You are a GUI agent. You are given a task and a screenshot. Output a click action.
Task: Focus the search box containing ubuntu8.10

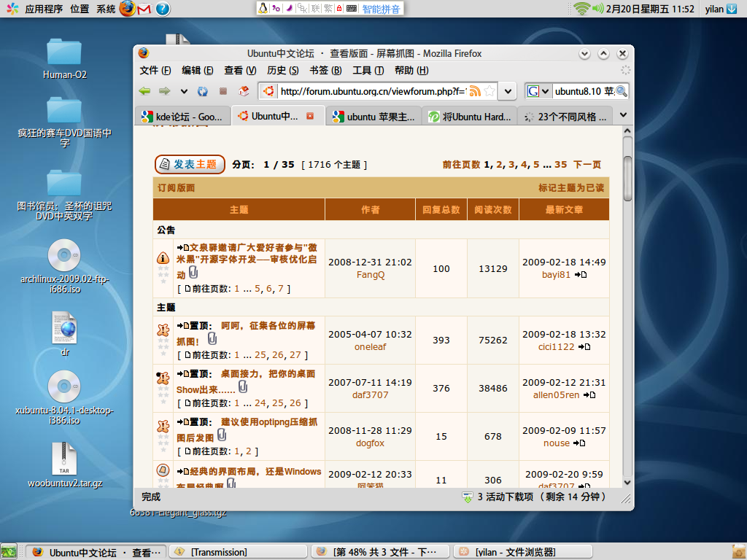tap(584, 91)
